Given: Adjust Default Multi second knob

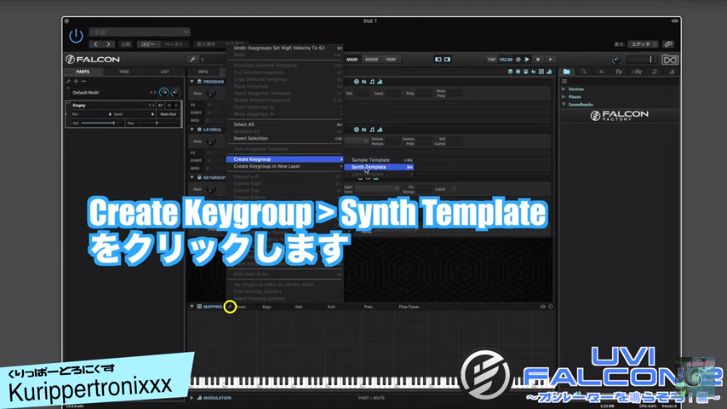Looking at the screenshot, I should click(175, 92).
